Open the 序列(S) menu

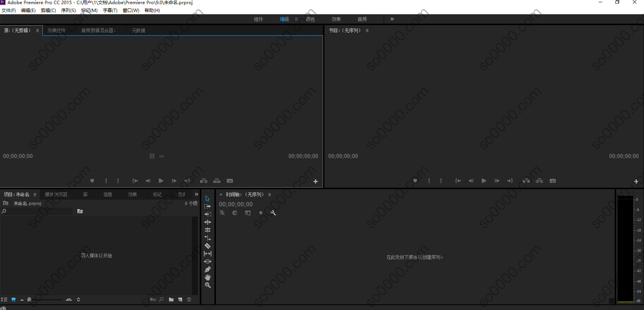[68, 11]
